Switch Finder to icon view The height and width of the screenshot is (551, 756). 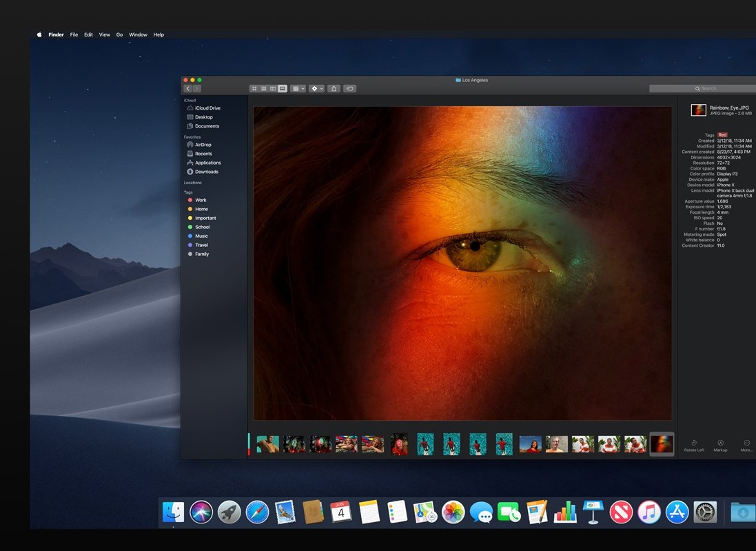coord(254,89)
